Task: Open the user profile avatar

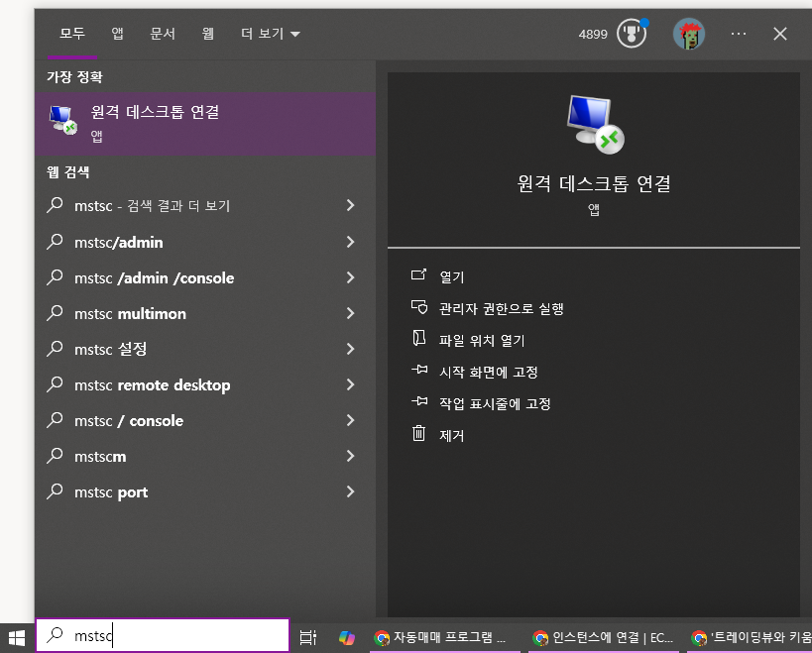Action: coord(689,34)
